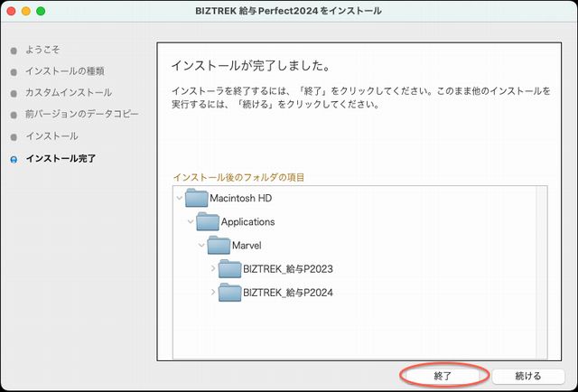This screenshot has width=578, height=392.
Task: Click the インストールの種類 step
Action: click(x=64, y=71)
